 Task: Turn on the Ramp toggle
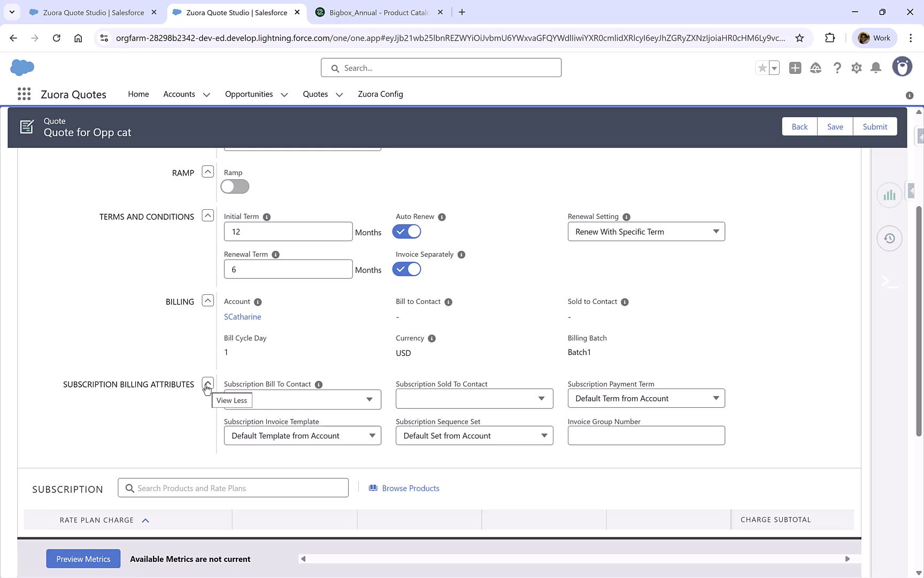point(234,186)
